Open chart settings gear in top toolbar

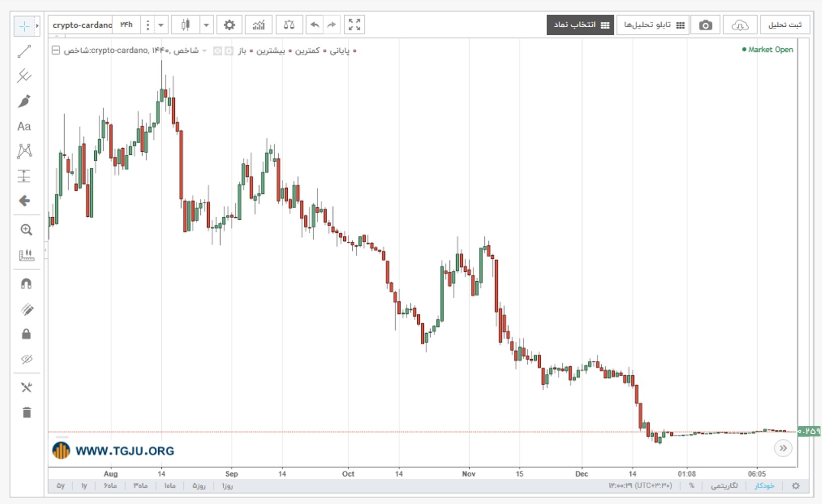coord(229,25)
